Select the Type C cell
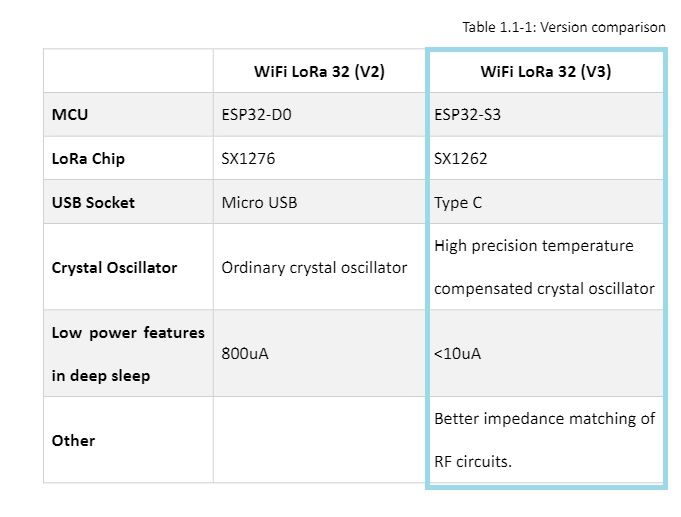Image resolution: width=681 pixels, height=517 pixels. 458,203
